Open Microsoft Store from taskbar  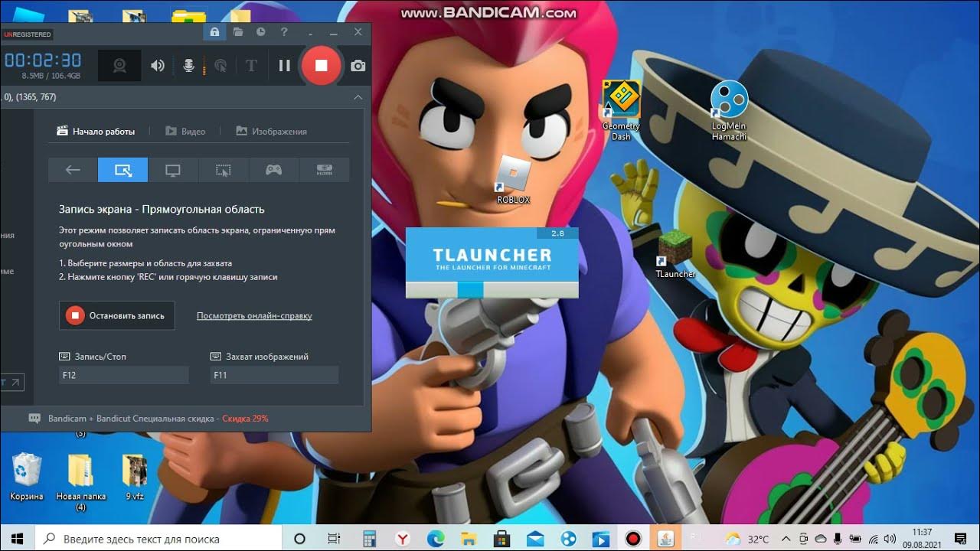501,538
